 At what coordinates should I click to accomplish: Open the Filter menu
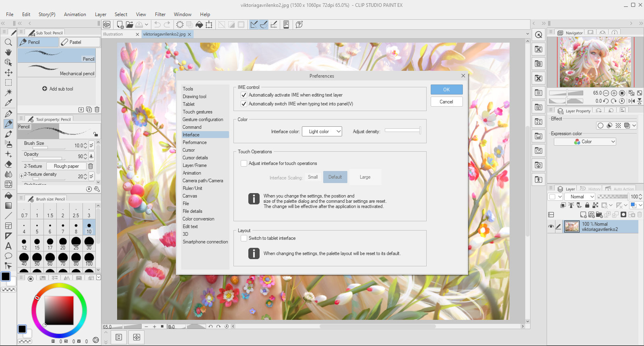(160, 14)
